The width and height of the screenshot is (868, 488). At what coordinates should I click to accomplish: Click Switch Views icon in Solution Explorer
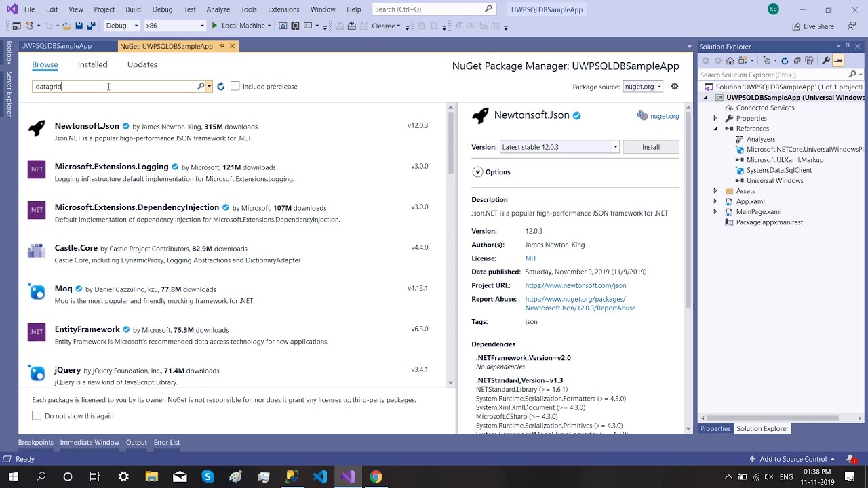[744, 60]
